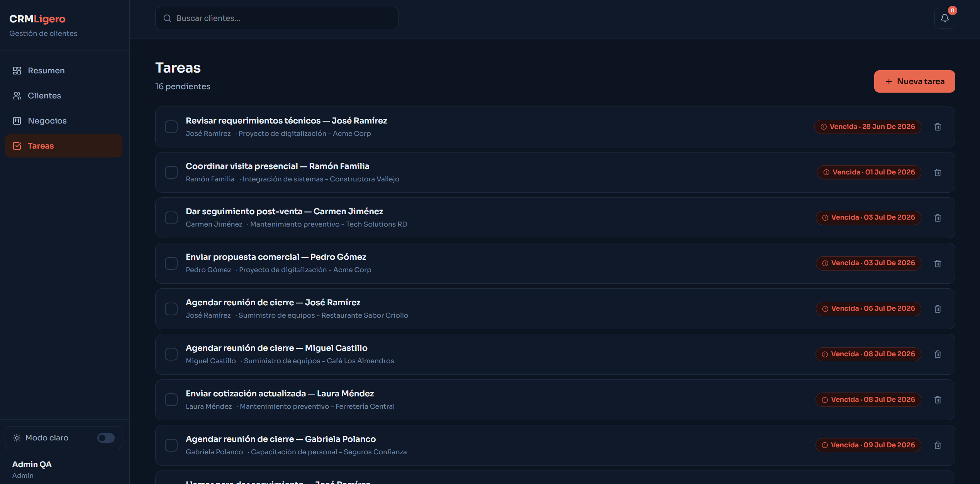
Task: Click the CRMLigero logo
Action: point(37,19)
